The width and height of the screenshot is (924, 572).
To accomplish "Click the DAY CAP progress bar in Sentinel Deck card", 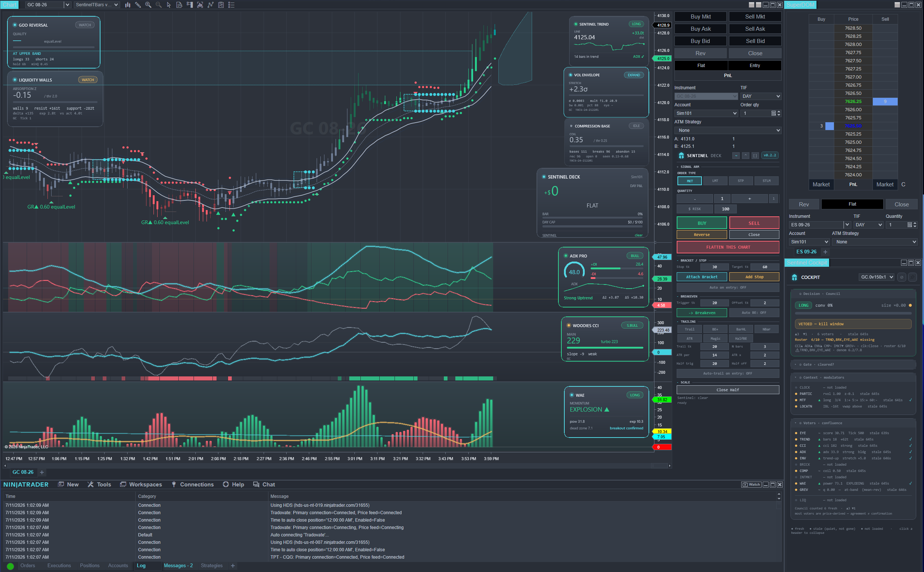I will click(592, 227).
